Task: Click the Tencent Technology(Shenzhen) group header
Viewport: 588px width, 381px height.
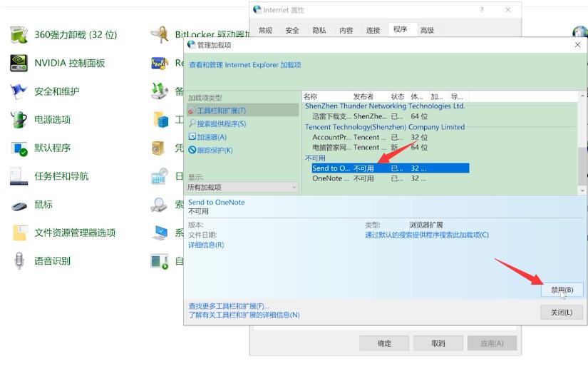Action: 385,127
